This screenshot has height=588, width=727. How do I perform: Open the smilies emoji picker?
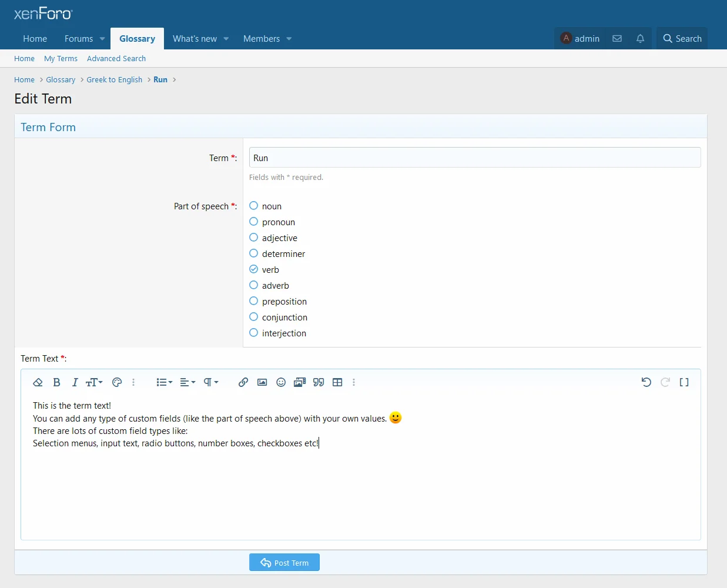coord(281,382)
